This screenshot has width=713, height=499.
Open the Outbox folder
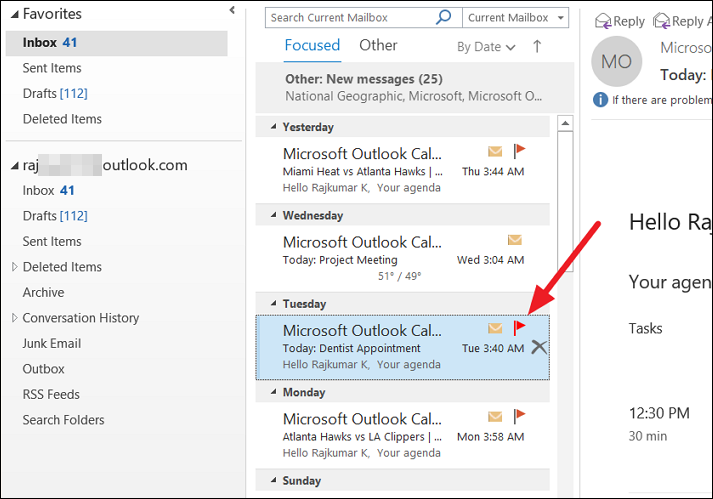pyautogui.click(x=44, y=369)
